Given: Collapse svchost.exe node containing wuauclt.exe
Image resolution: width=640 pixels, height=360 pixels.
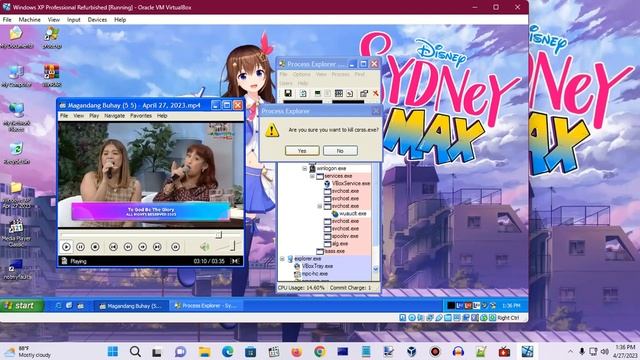Looking at the screenshot, I should coord(320,207).
